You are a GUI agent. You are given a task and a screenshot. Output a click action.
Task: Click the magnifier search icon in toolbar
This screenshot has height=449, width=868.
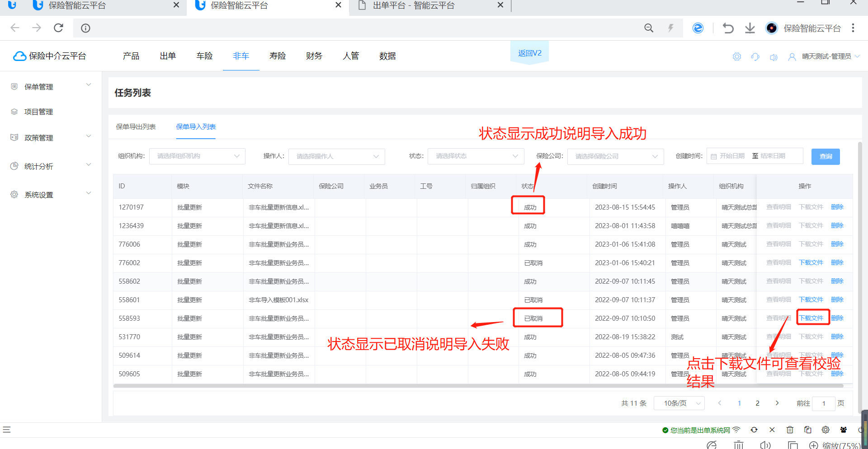(649, 28)
